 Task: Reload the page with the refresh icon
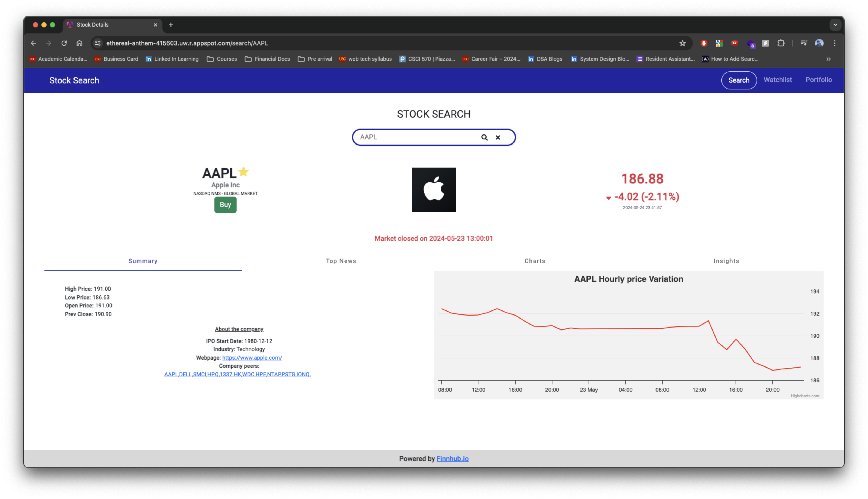[64, 43]
